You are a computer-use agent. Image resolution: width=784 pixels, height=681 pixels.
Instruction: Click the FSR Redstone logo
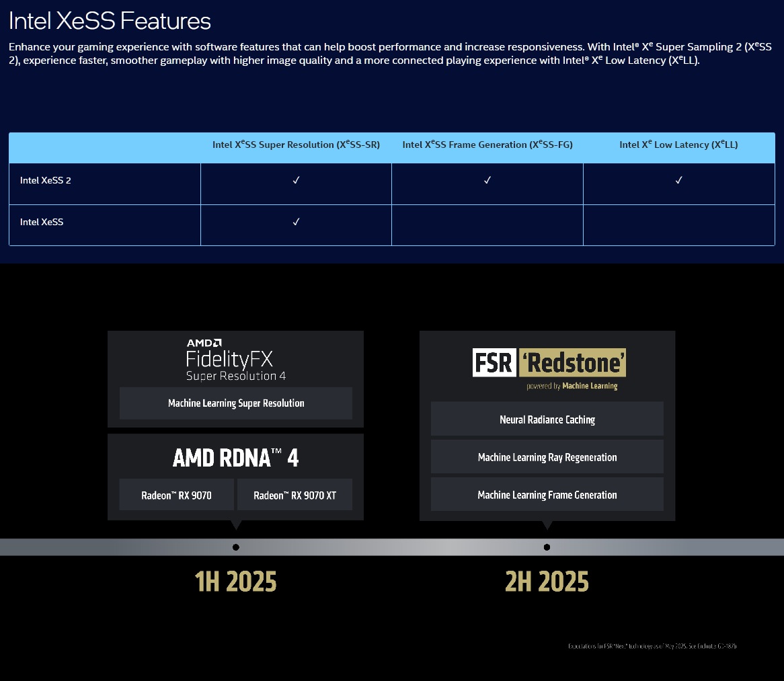point(549,362)
